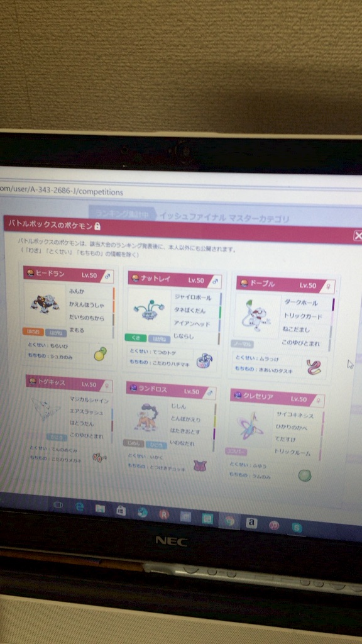This screenshot has width=362, height=644.
Task: Click the Task View icon in taskbar
Action: [x=58, y=504]
